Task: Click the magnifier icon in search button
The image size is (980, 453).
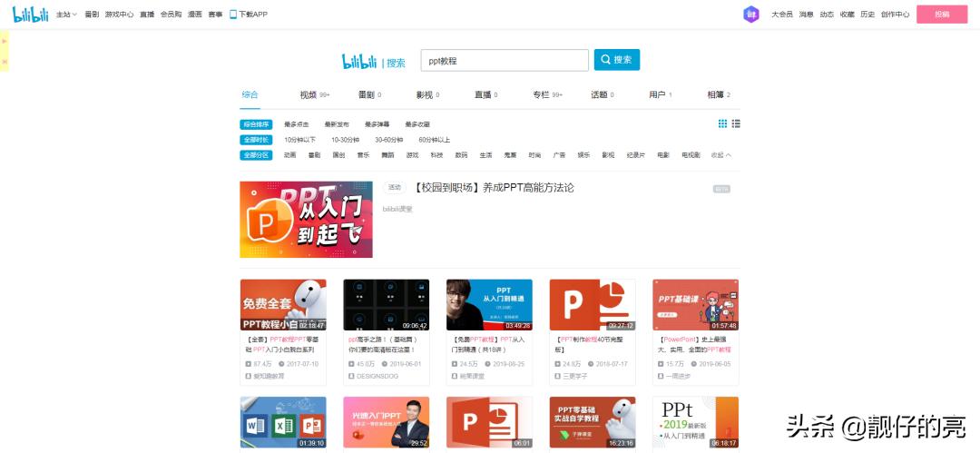Action: point(605,60)
